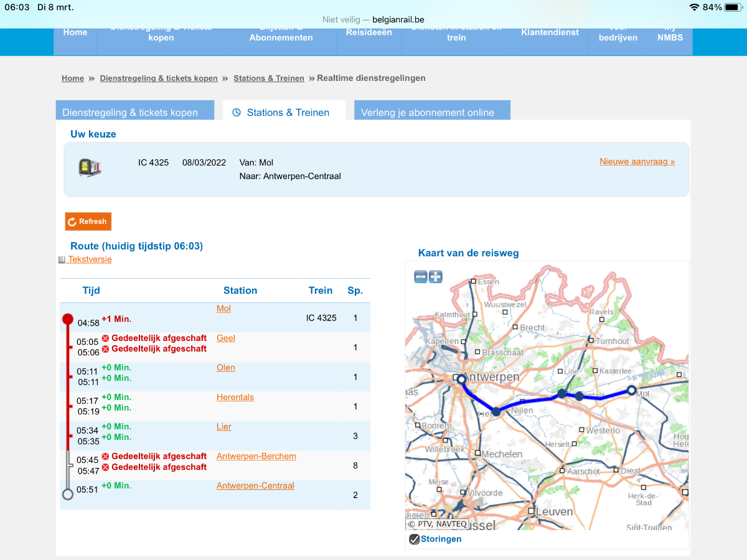Click the train icon in Uw keuze
The height and width of the screenshot is (560, 747).
click(x=90, y=167)
